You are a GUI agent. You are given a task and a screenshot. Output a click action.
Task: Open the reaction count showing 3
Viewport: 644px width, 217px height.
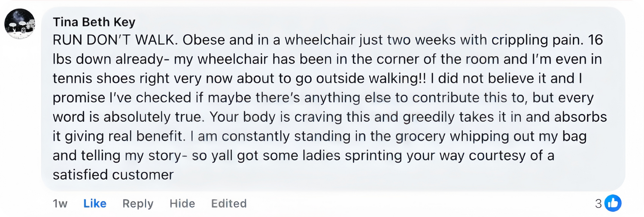click(x=598, y=203)
